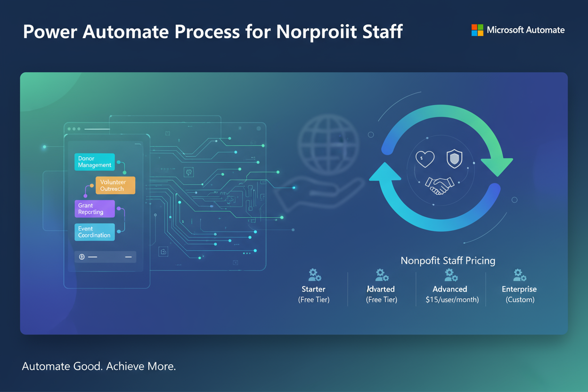The width and height of the screenshot is (588, 392).
Task: Select the Starter tier gear-person icon
Action: pos(314,275)
